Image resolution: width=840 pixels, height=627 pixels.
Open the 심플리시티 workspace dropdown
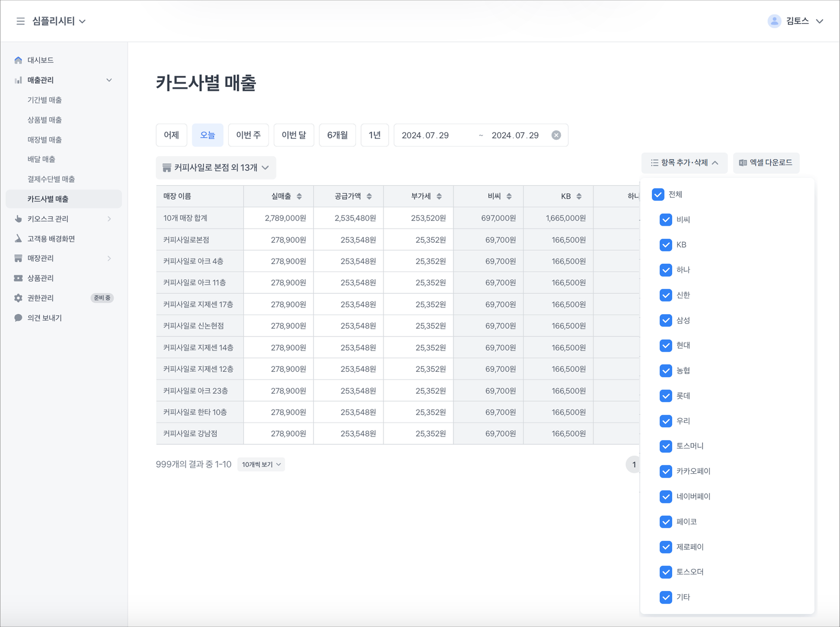59,21
